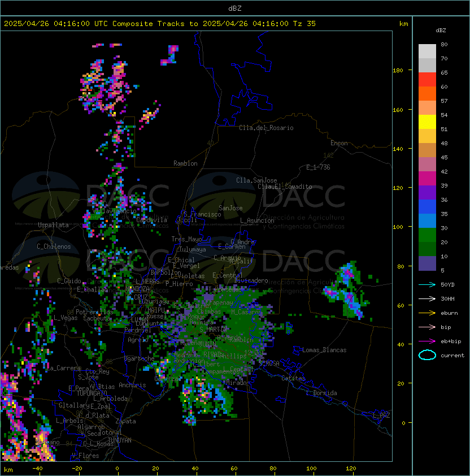The height and width of the screenshot is (476, 470).
Task: Pick the light gray 70–80 dBZ swatch
Action: coord(427,51)
